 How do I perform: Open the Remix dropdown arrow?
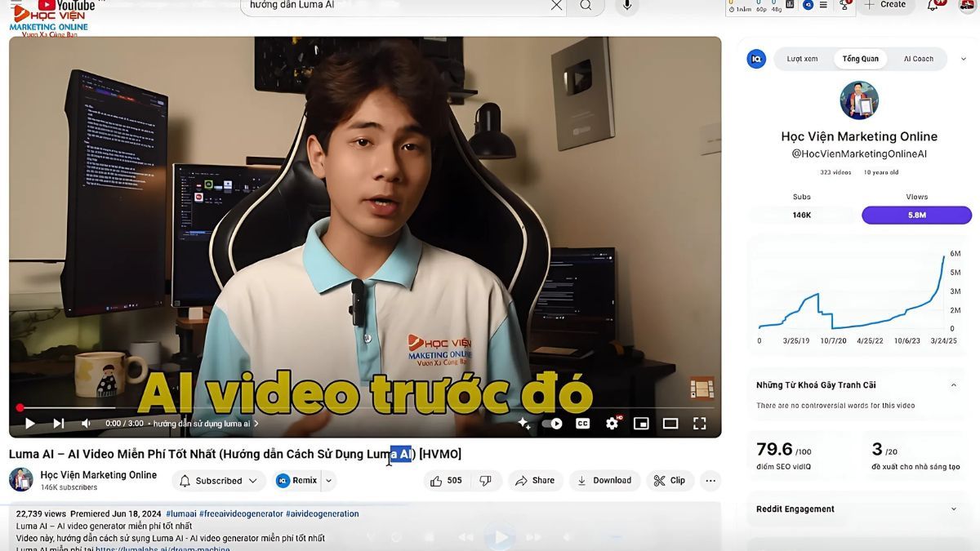point(328,480)
